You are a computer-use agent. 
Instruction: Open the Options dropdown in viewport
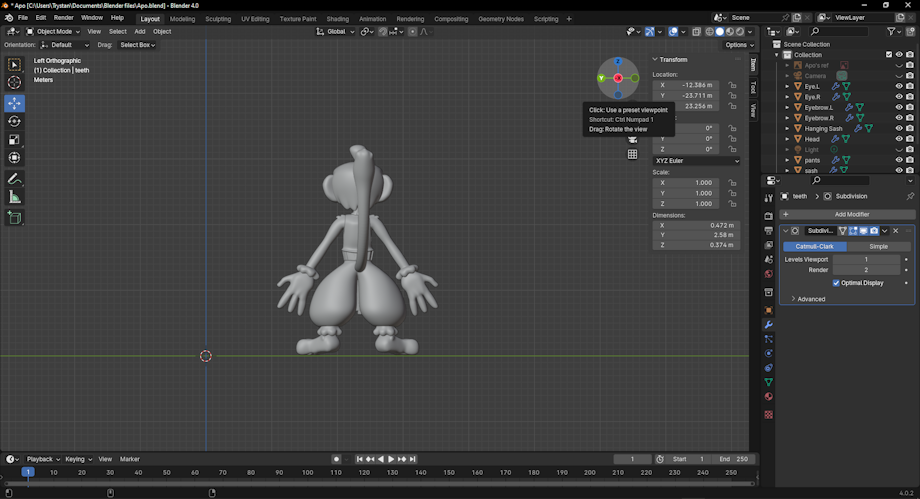pyautogui.click(x=738, y=45)
